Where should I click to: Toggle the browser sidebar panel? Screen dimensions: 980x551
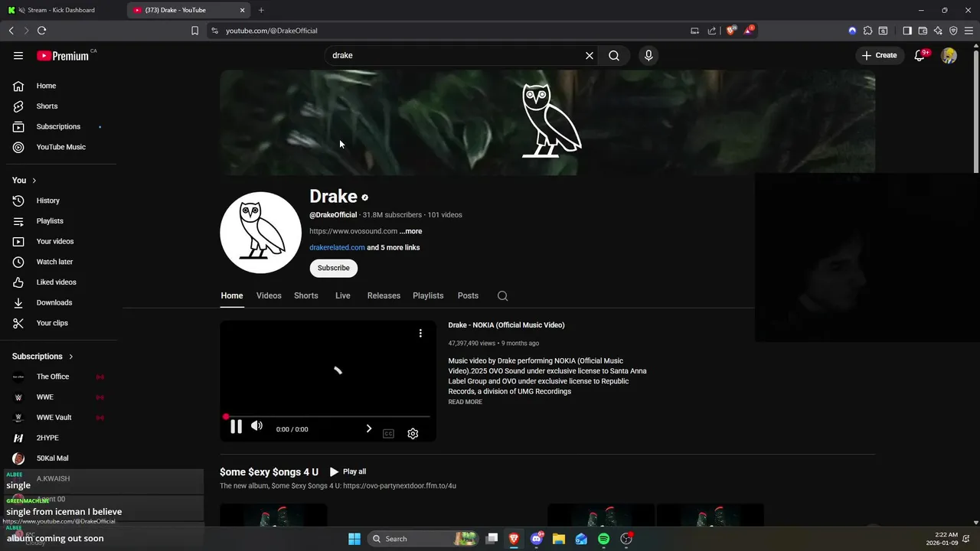coord(907,31)
